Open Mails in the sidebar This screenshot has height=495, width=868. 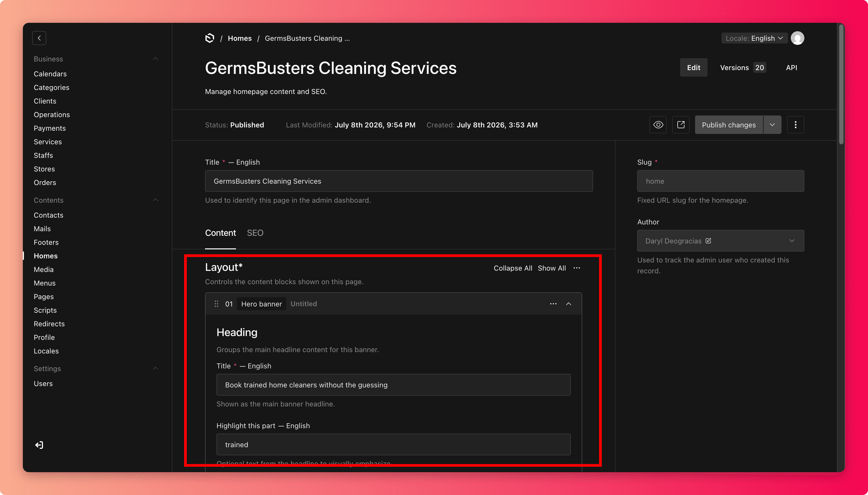[42, 229]
